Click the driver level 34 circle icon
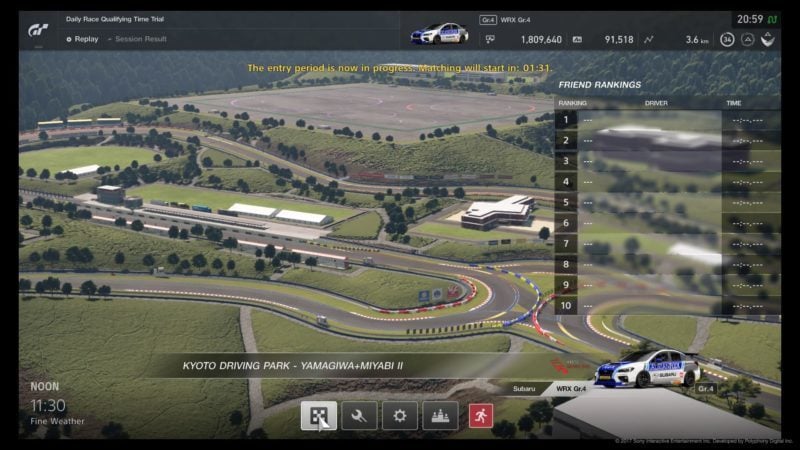Image resolution: width=800 pixels, height=450 pixels. (x=727, y=39)
